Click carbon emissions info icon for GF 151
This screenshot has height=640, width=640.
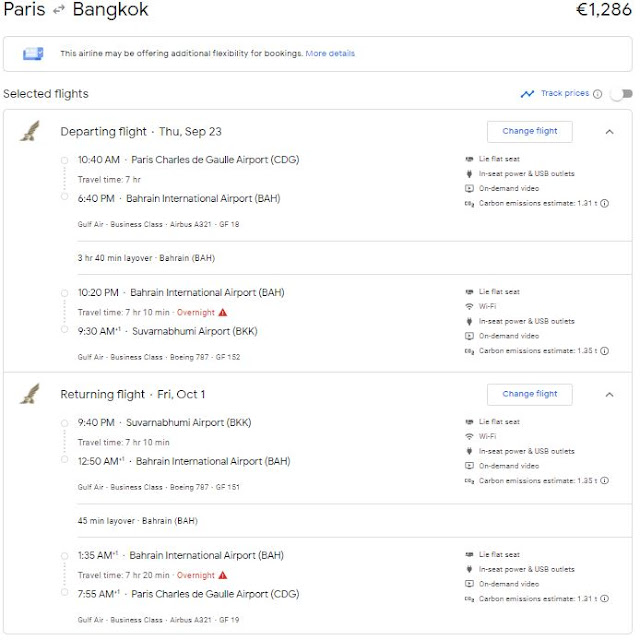tap(604, 480)
